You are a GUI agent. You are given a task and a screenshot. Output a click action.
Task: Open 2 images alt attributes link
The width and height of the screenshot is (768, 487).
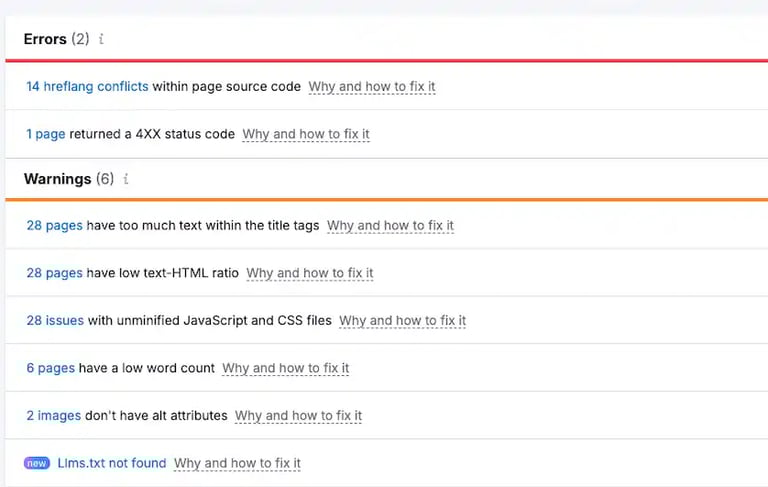[x=54, y=415]
